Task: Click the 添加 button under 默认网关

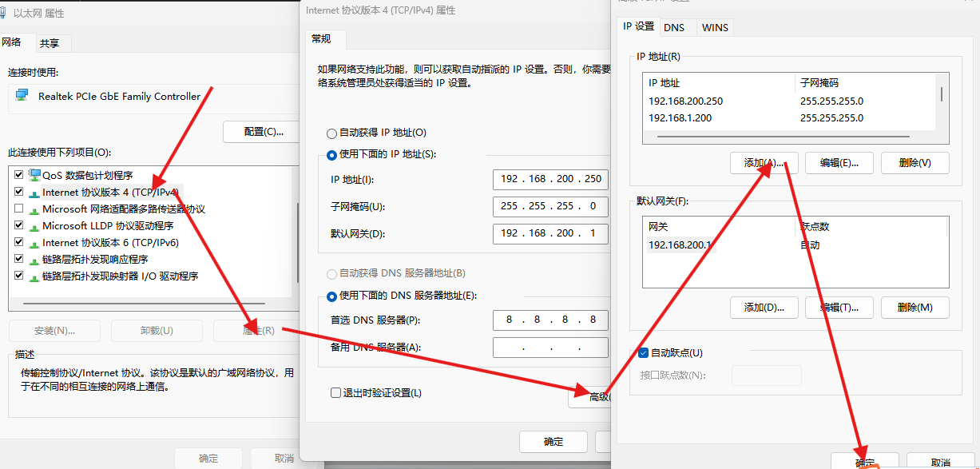Action: tap(764, 307)
